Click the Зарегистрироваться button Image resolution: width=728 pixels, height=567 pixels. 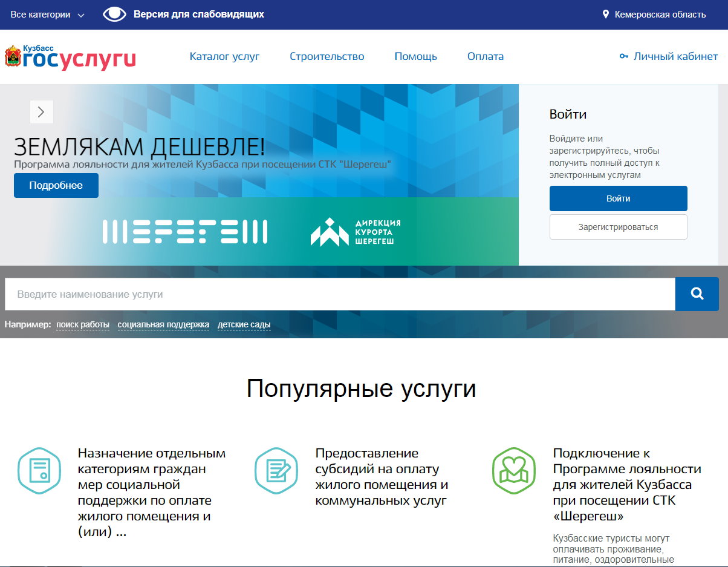618,227
